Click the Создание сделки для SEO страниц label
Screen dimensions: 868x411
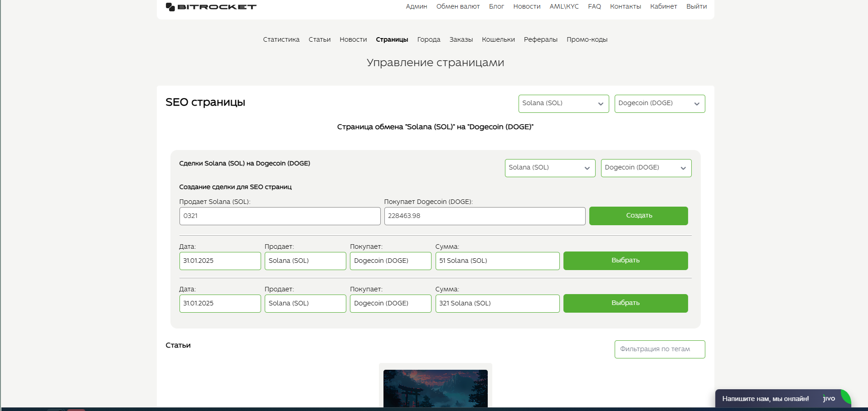235,187
